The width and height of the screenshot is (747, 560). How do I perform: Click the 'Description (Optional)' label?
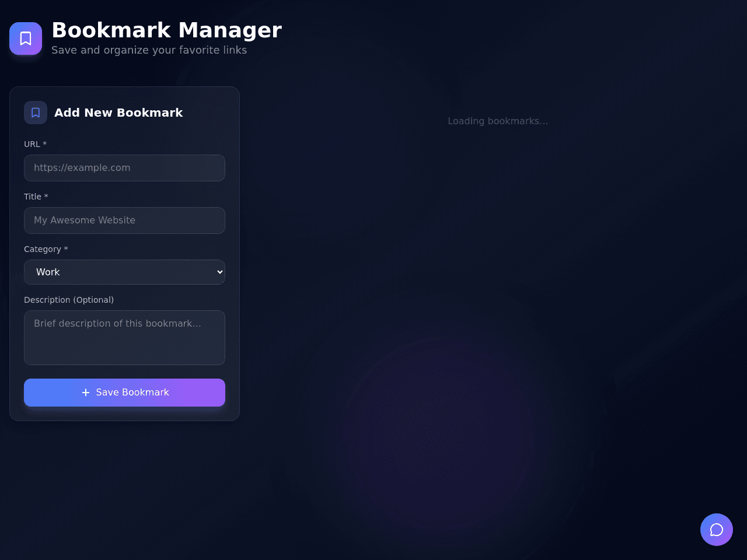coord(69,300)
